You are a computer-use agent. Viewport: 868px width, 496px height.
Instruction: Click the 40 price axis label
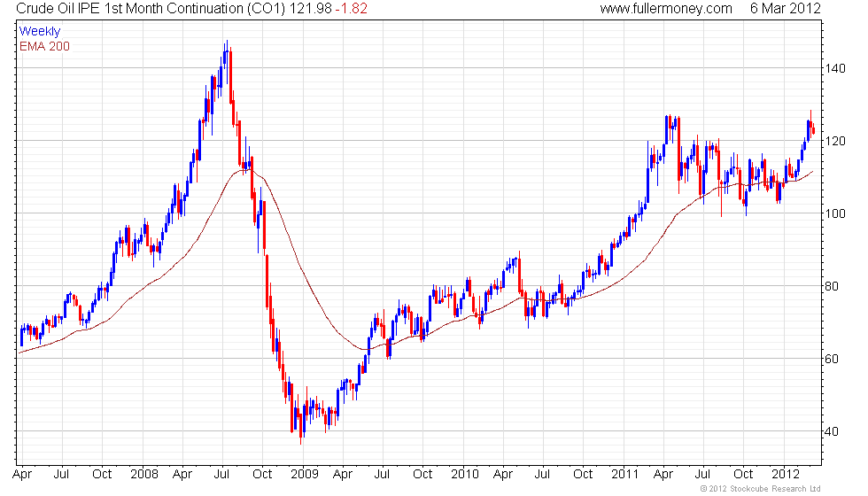832,431
